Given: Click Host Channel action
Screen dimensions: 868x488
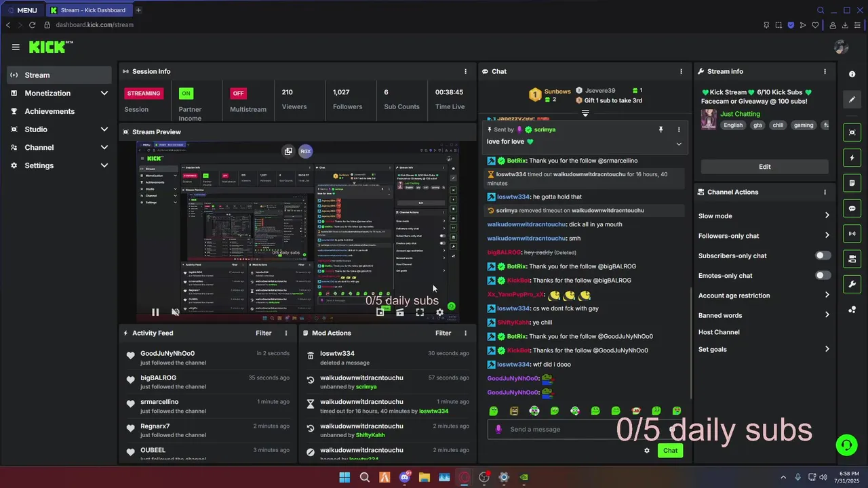Looking at the screenshot, I should tap(719, 332).
